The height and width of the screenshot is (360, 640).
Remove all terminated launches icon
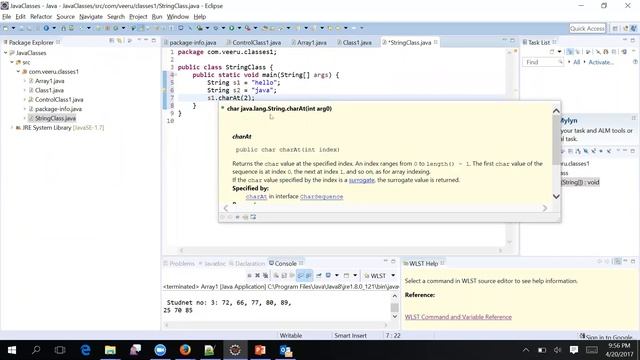tap(265, 276)
